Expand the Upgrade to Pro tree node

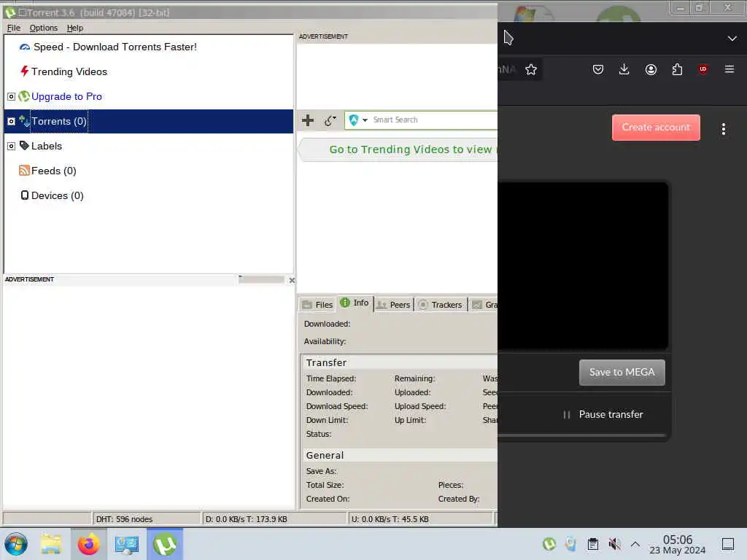11,97
